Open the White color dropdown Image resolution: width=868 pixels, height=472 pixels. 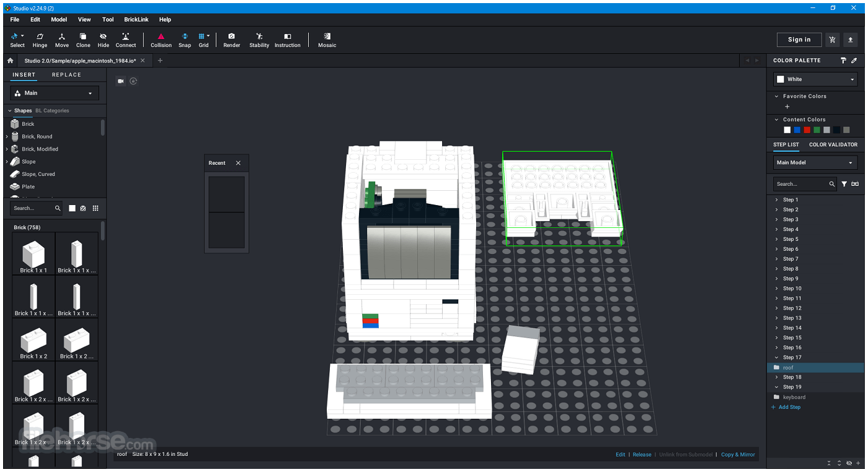(x=816, y=79)
